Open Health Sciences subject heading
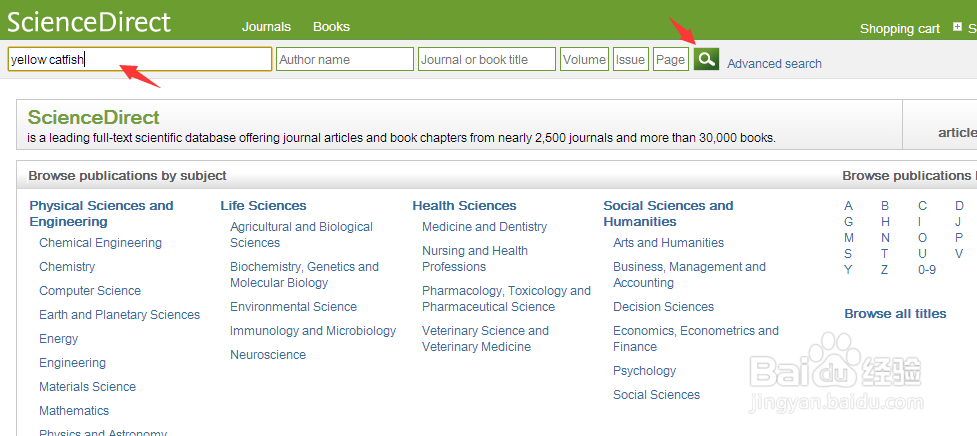 [x=464, y=206]
